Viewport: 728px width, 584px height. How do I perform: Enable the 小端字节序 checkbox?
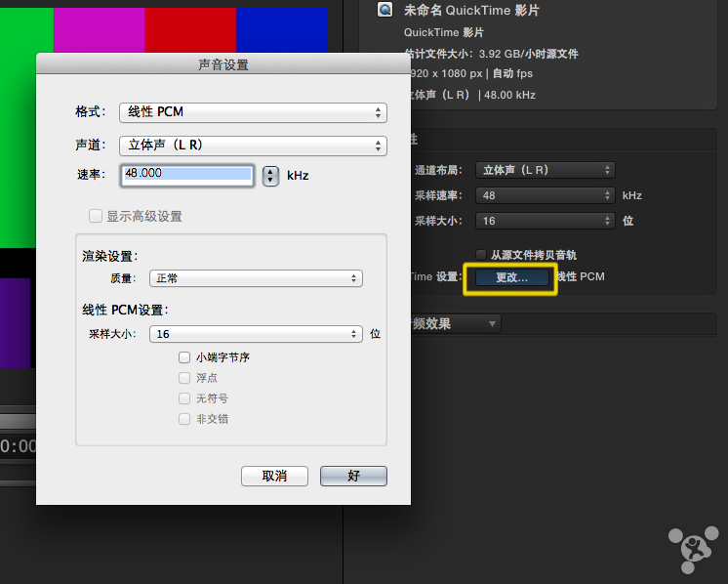(184, 358)
